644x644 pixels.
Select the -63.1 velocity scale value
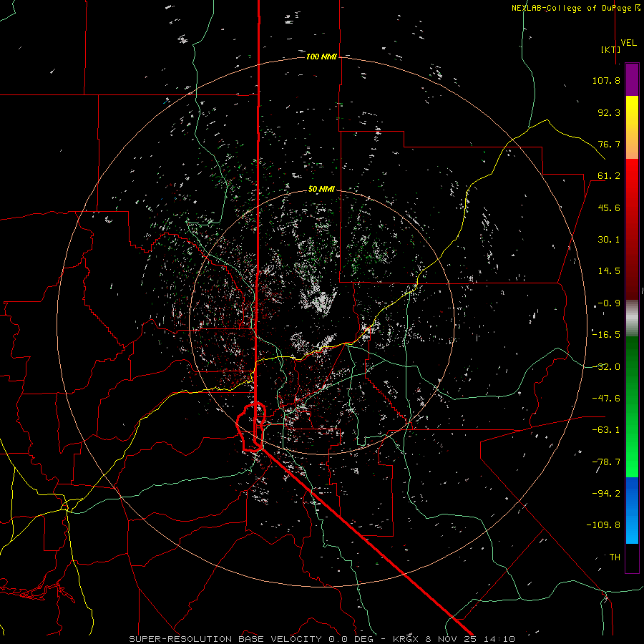pyautogui.click(x=606, y=430)
